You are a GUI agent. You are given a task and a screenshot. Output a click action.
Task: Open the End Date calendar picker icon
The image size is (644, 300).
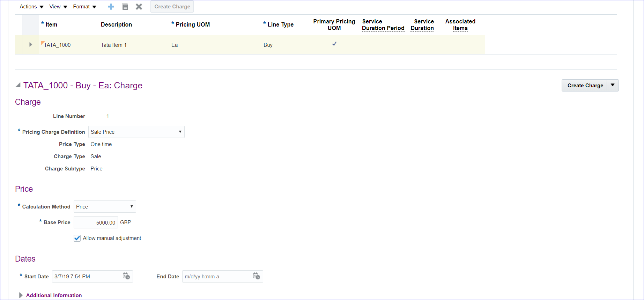[x=257, y=276]
